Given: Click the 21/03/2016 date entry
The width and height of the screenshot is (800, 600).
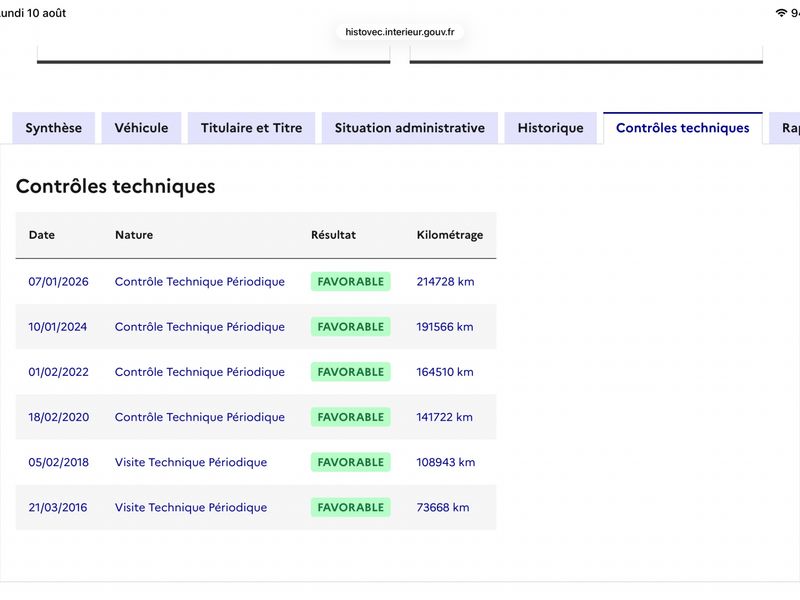Looking at the screenshot, I should tap(58, 508).
